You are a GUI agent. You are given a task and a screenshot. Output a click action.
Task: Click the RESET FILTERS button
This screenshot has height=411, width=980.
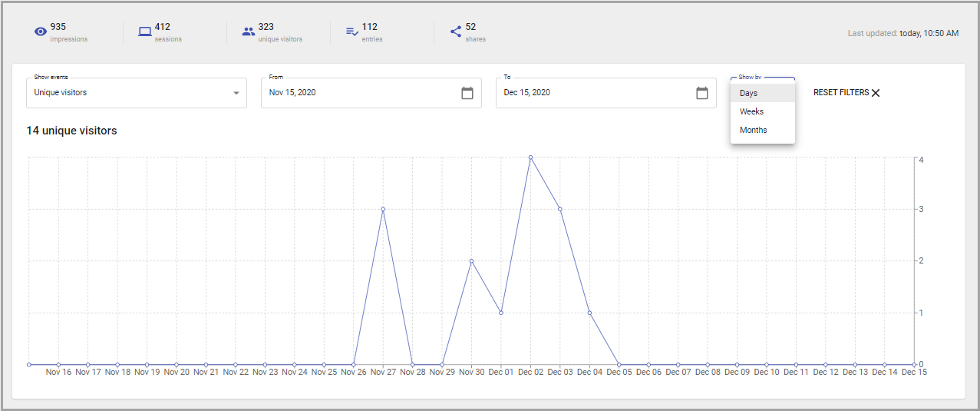coord(846,93)
